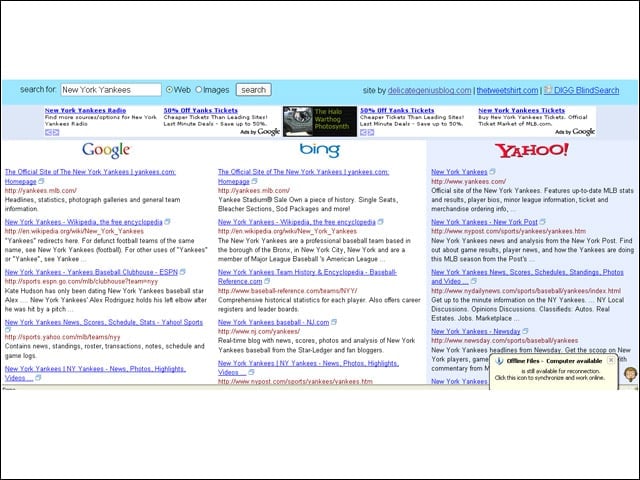This screenshot has height=480, width=640.
Task: Click new-window icon after Google column's 'Videos ...' link
Action: pyautogui.click(x=38, y=378)
